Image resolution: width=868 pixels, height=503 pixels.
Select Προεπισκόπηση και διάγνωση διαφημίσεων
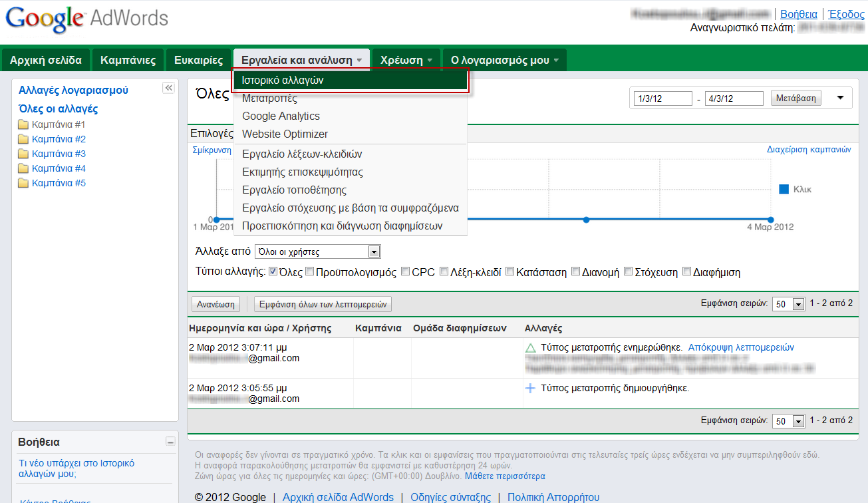click(x=351, y=226)
